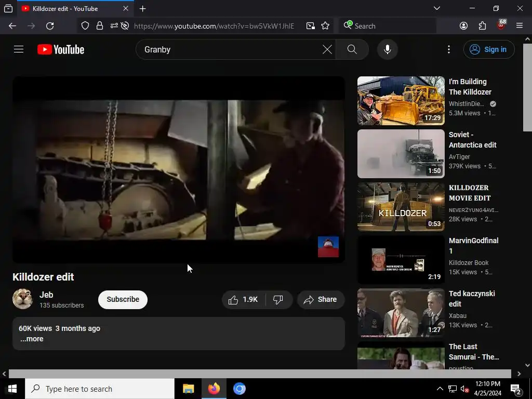The image size is (532, 399).
Task: Click the horizontal scrollbar thumb
Action: tap(260, 374)
